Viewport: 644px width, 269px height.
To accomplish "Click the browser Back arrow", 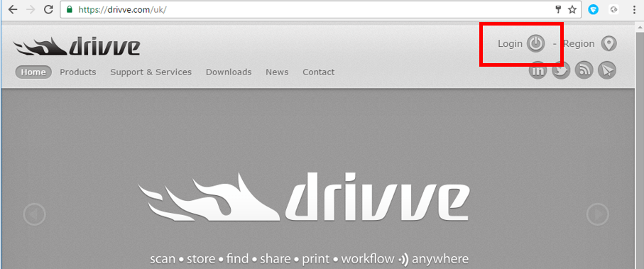I will coord(13,9).
